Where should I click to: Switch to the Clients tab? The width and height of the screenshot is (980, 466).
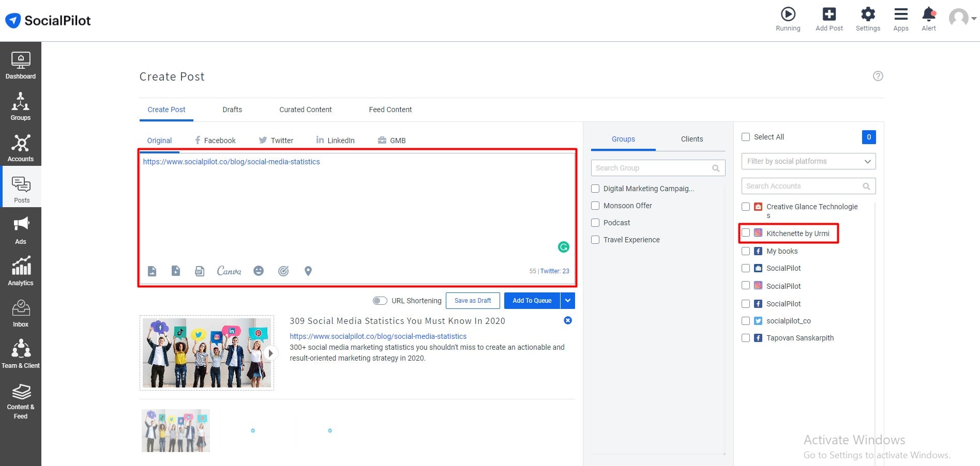(692, 139)
